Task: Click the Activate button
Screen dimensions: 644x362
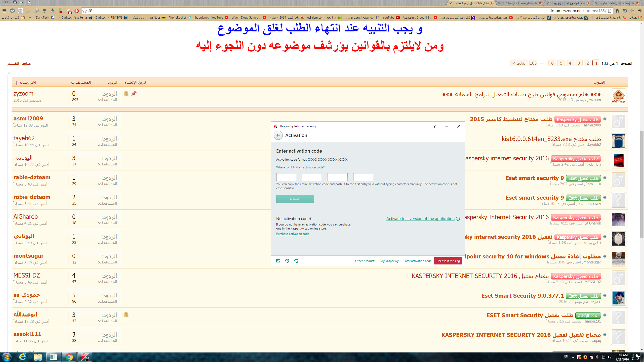Action: [295, 199]
